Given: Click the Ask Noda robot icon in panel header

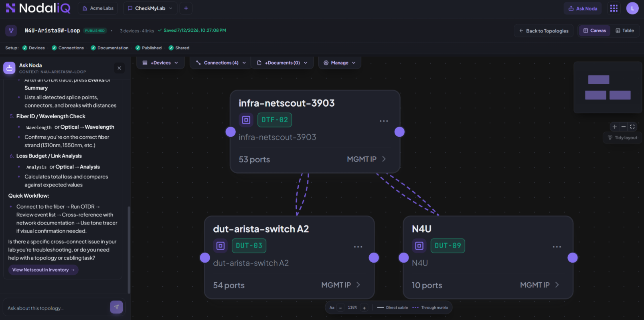Looking at the screenshot, I should [x=9, y=68].
